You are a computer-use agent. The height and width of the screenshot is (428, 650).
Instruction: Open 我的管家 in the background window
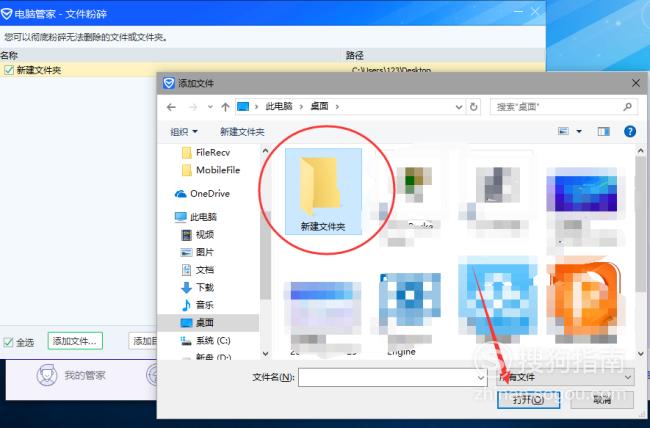pos(71,375)
